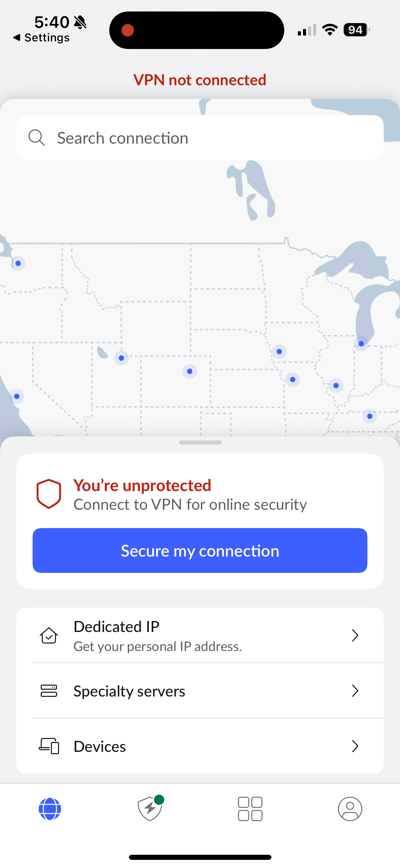
Task: Select the server dot on Lake Michigan's southern tip
Action: [x=361, y=344]
